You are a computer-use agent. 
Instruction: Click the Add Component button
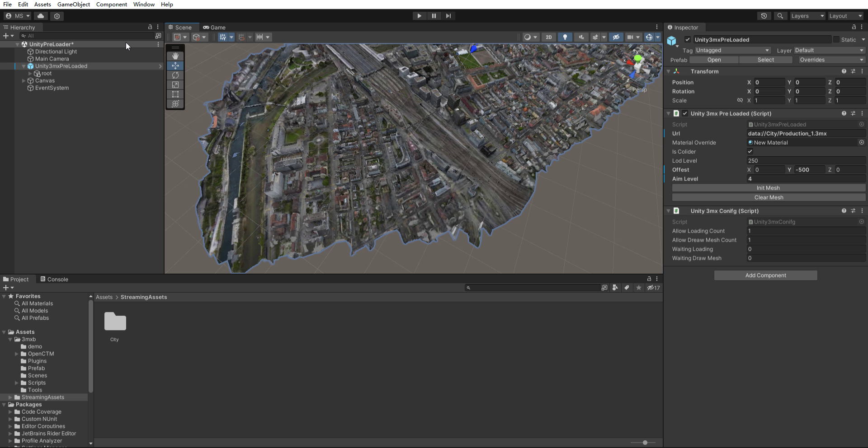tap(765, 275)
